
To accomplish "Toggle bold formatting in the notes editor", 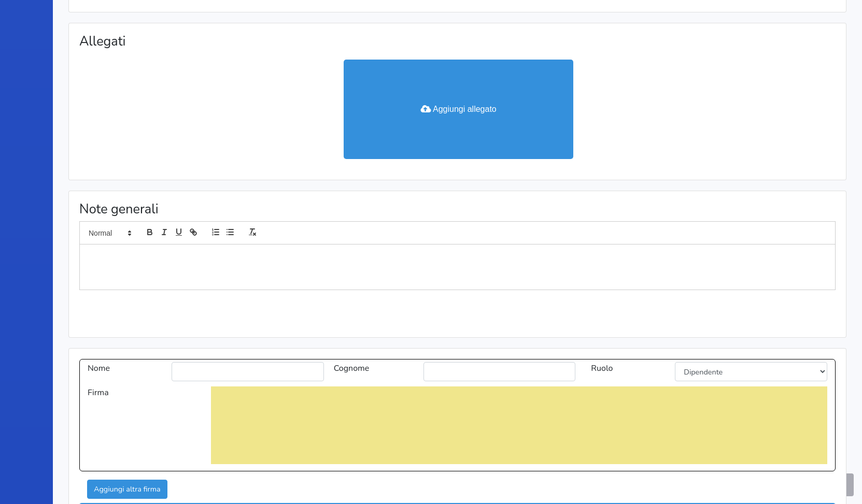I will click(149, 233).
